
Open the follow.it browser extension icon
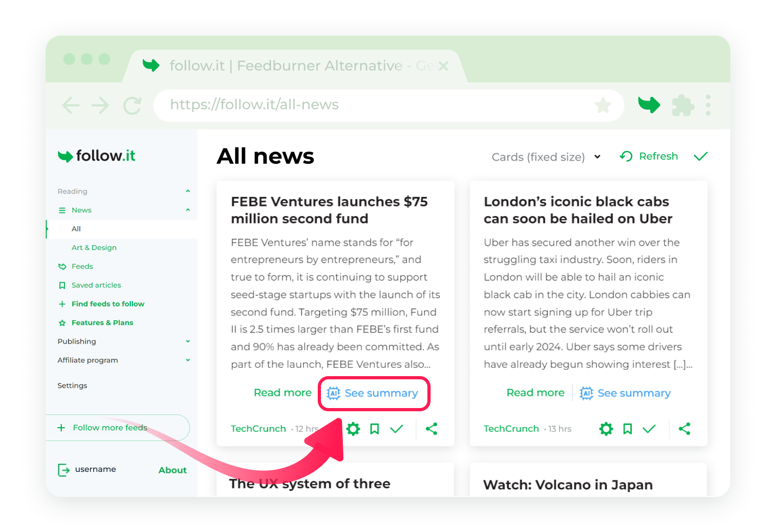pos(649,104)
